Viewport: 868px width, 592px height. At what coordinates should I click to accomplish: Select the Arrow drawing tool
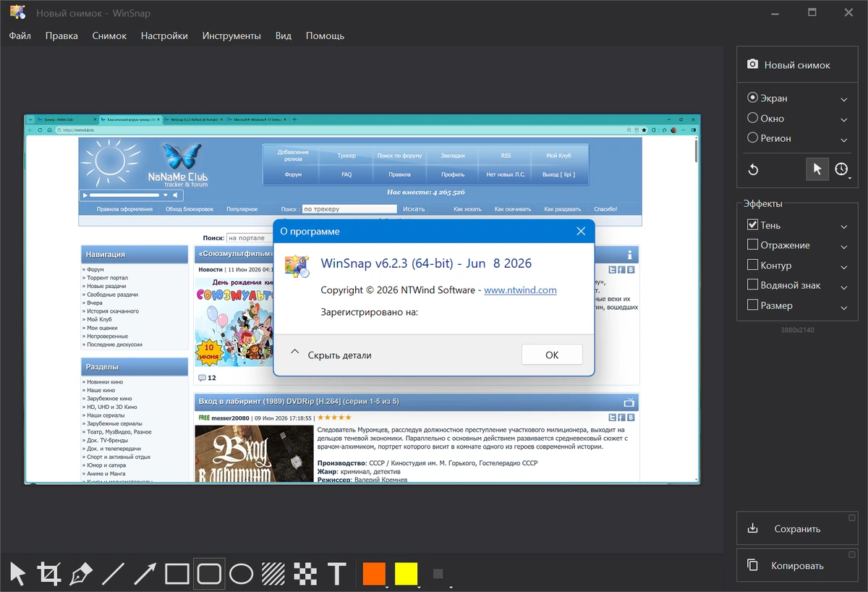[145, 574]
